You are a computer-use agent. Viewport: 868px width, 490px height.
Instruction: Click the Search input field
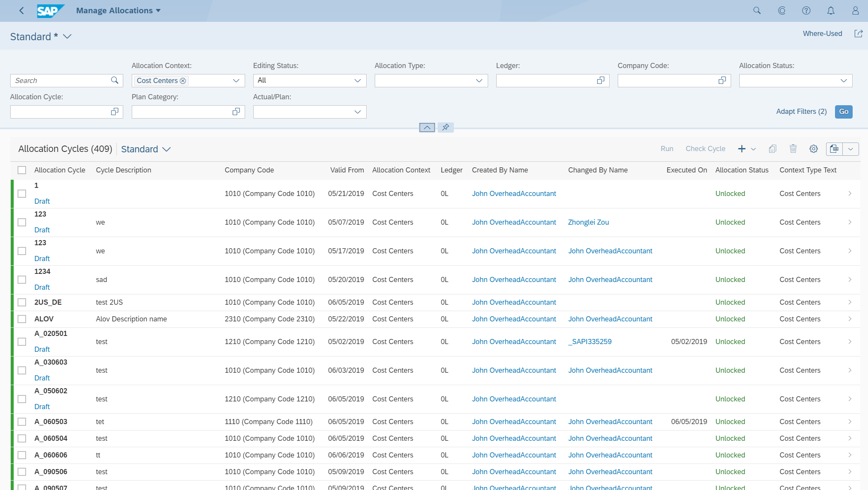coord(61,80)
